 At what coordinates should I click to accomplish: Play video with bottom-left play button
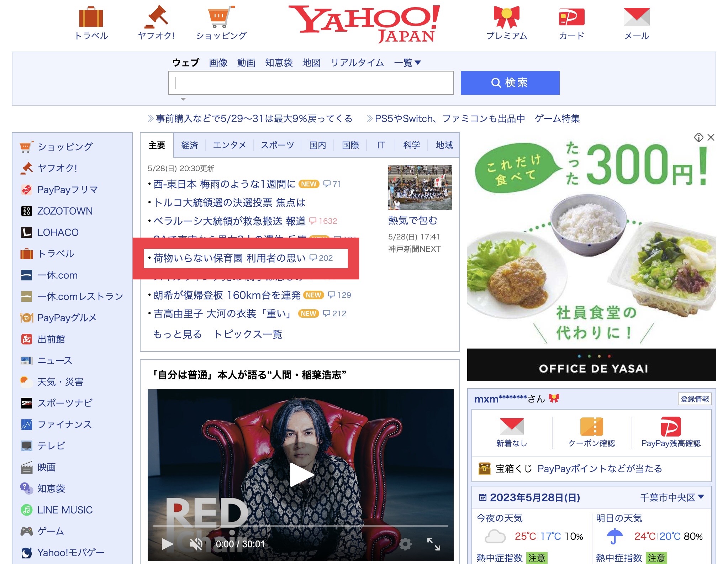click(167, 544)
